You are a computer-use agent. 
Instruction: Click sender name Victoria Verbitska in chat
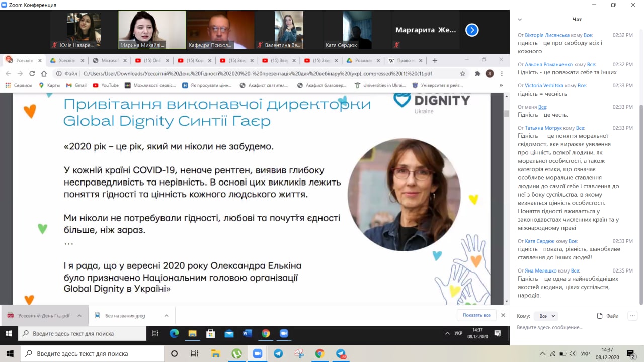point(544,85)
